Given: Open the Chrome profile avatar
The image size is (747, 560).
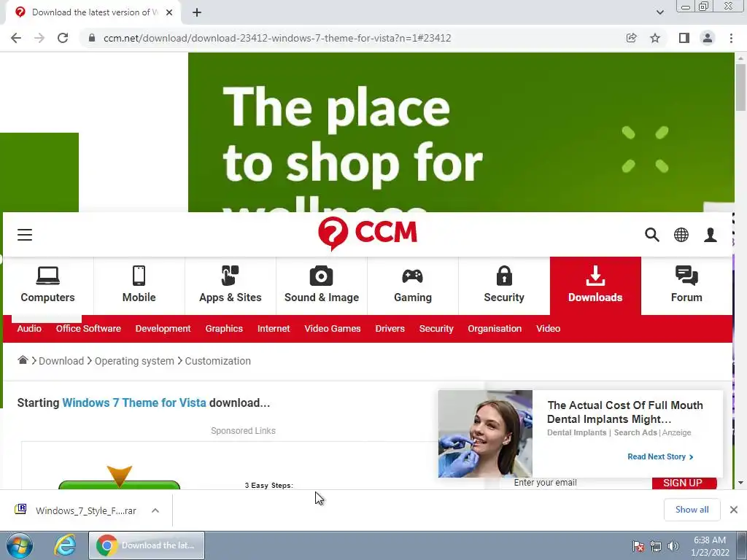Looking at the screenshot, I should click(x=708, y=38).
